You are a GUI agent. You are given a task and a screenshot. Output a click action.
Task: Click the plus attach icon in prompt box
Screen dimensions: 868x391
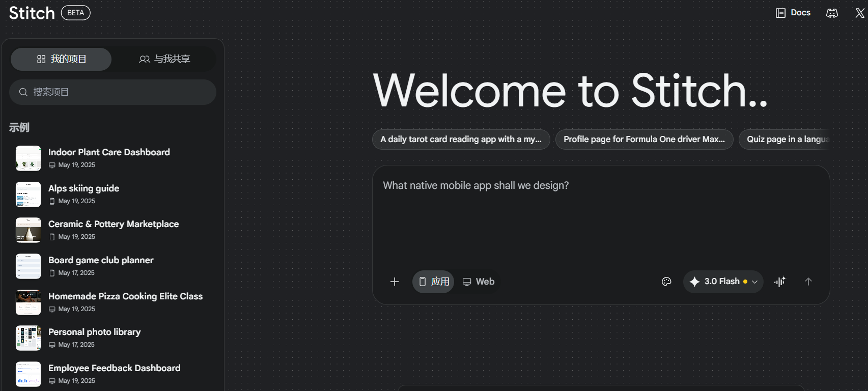click(395, 282)
